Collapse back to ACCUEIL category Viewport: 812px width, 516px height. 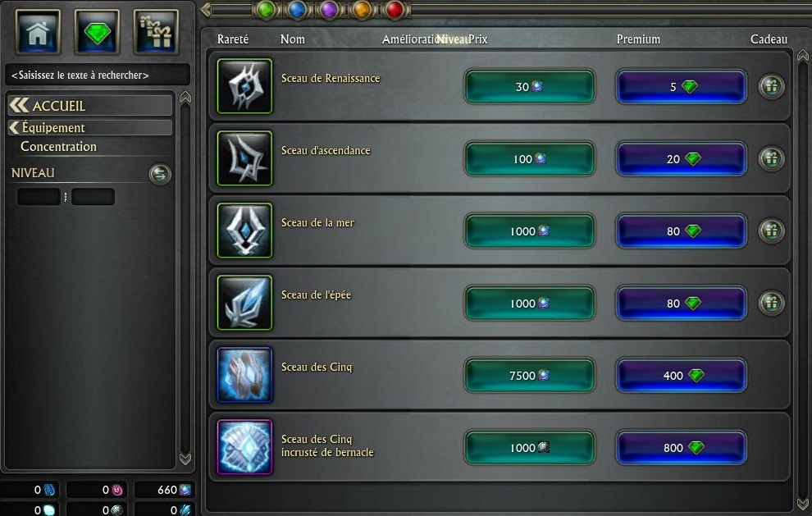[x=90, y=105]
